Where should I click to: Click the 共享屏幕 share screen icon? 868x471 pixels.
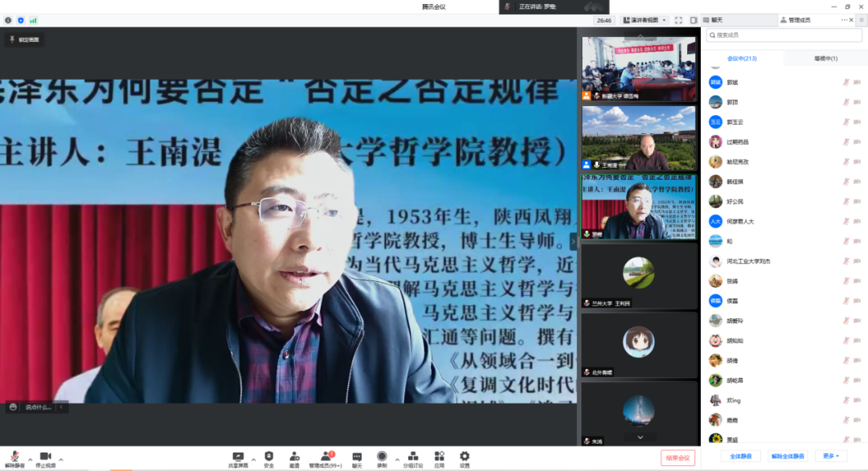(x=238, y=457)
